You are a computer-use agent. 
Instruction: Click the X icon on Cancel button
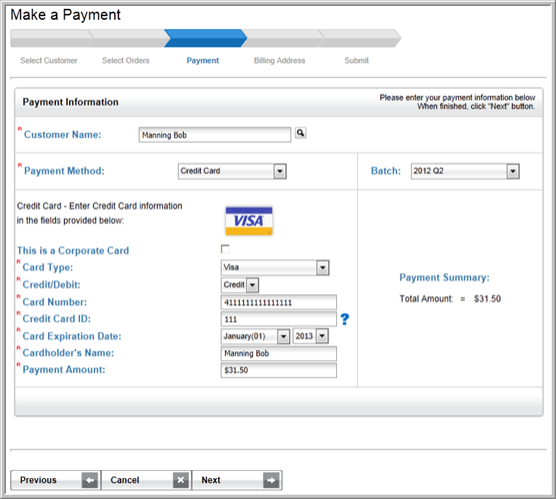181,480
